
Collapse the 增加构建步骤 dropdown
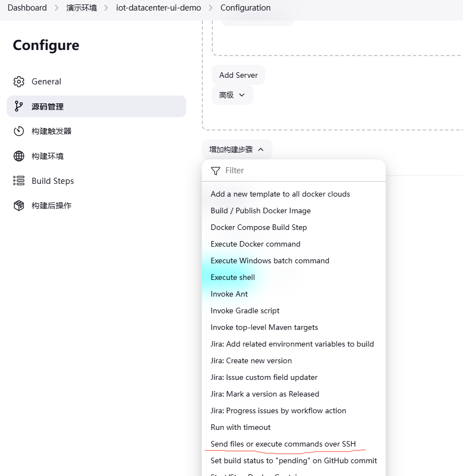pyautogui.click(x=237, y=149)
